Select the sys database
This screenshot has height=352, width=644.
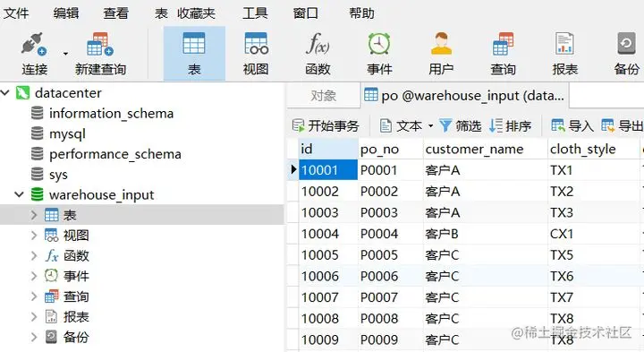pos(58,175)
